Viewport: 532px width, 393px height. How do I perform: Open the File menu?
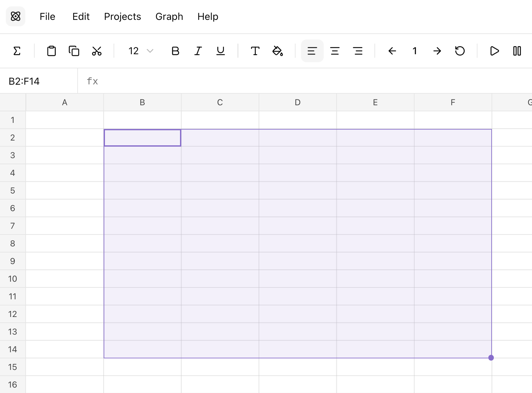click(47, 16)
